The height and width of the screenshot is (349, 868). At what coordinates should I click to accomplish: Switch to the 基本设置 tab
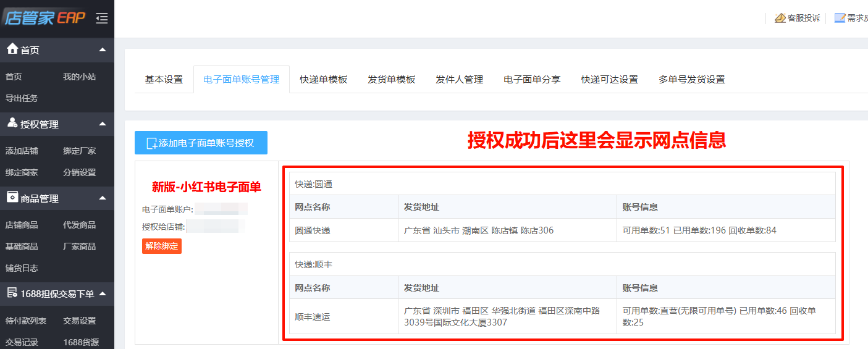pyautogui.click(x=164, y=80)
